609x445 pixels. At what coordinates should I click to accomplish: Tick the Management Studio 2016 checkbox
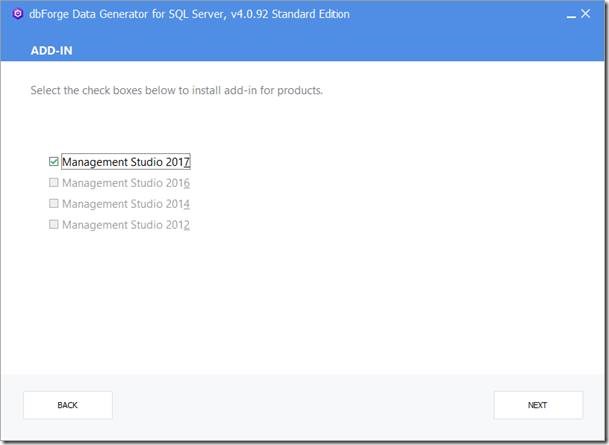(x=54, y=183)
